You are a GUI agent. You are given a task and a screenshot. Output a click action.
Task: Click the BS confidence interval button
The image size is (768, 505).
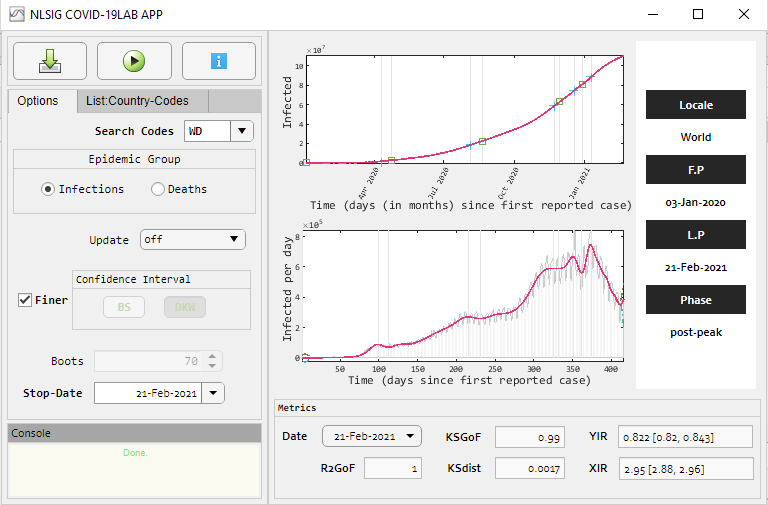[124, 307]
